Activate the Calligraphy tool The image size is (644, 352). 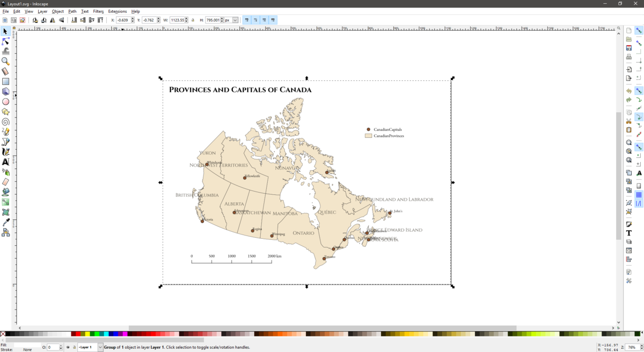click(x=5, y=152)
